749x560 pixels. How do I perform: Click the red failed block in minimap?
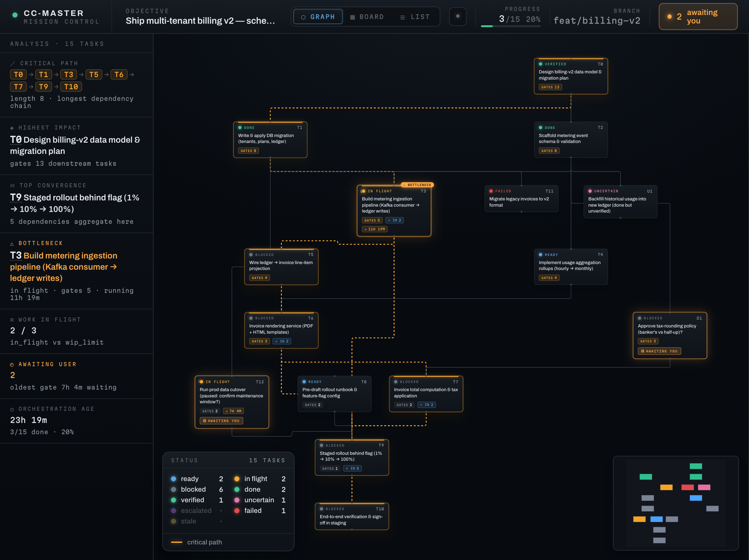tap(688, 488)
